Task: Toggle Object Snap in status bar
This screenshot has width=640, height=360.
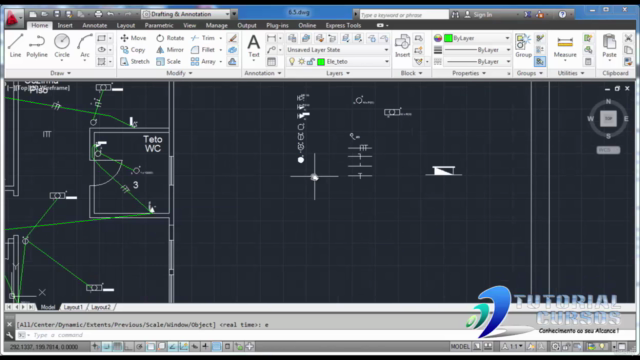Action: tap(151, 347)
